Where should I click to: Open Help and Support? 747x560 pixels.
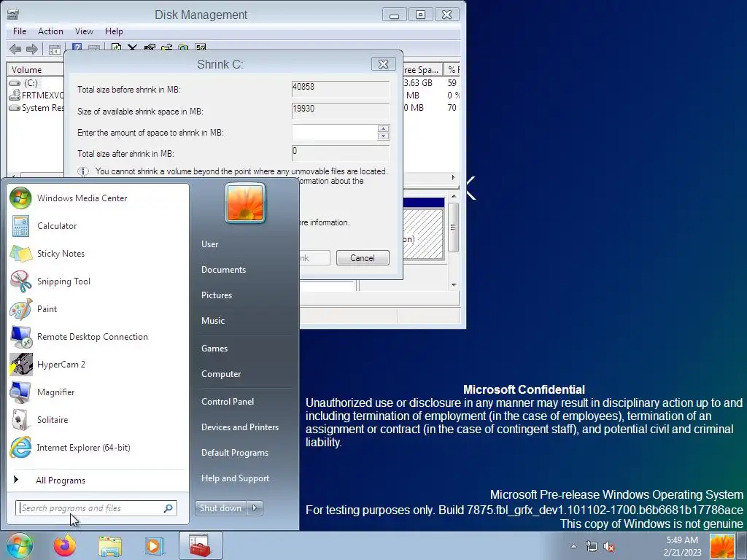point(236,478)
